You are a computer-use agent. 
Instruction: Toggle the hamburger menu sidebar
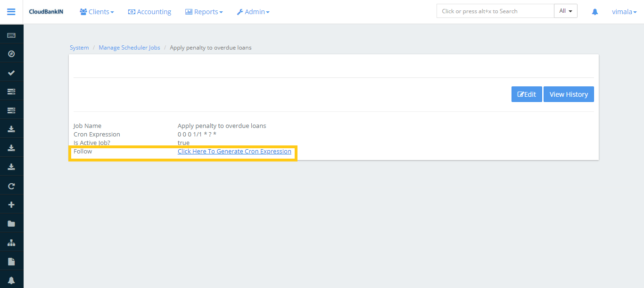11,12
